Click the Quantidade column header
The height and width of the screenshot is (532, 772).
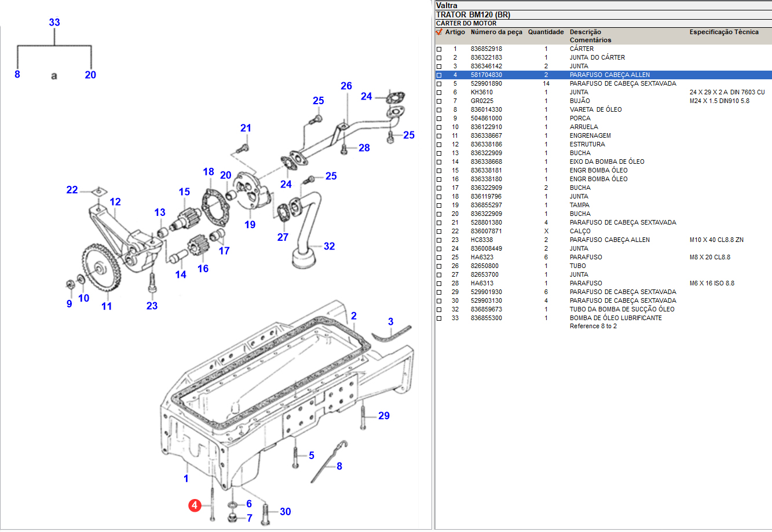point(546,32)
